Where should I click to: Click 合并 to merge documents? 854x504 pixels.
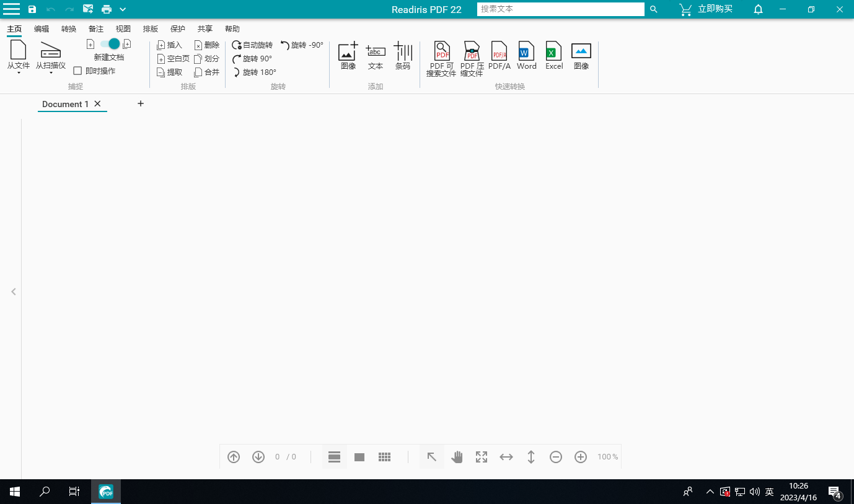(206, 72)
